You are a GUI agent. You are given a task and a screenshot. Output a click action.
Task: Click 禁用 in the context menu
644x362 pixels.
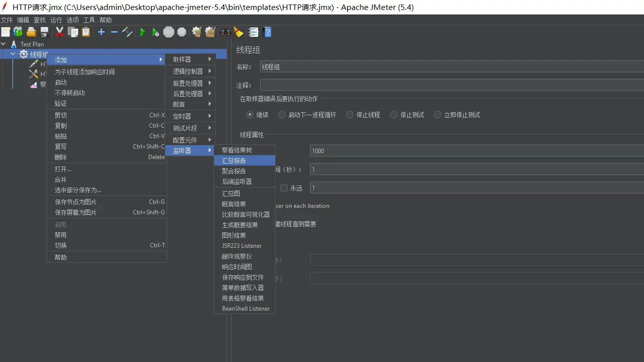tap(60, 235)
